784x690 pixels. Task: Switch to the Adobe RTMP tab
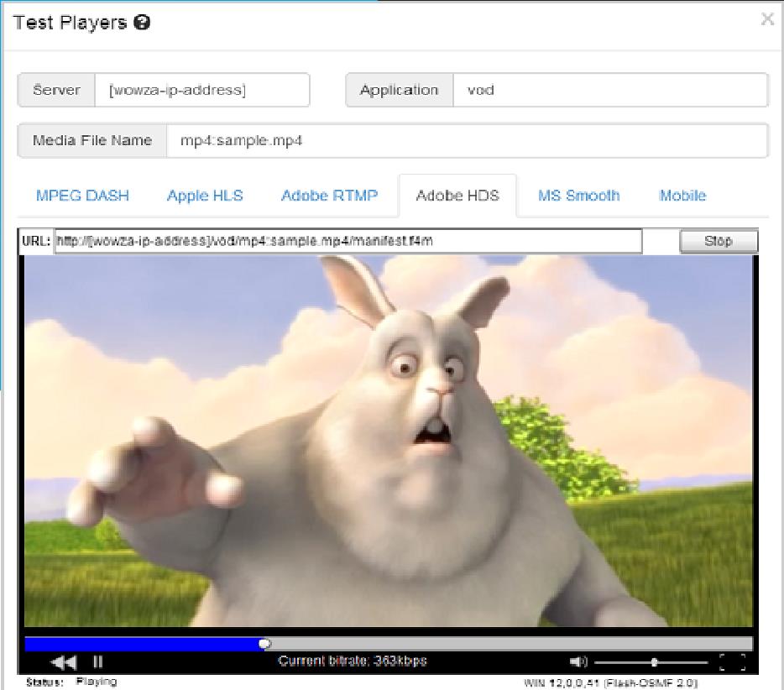[330, 196]
